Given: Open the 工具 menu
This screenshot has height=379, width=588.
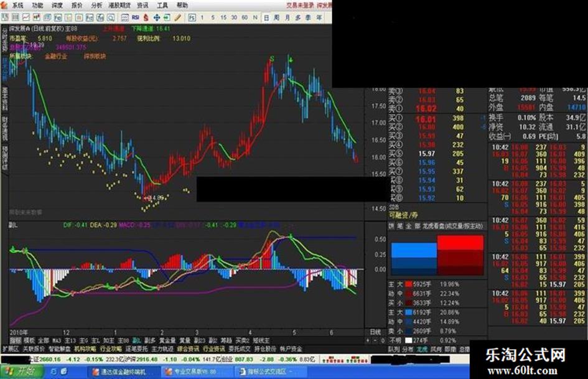Looking at the screenshot, I should click(162, 5).
